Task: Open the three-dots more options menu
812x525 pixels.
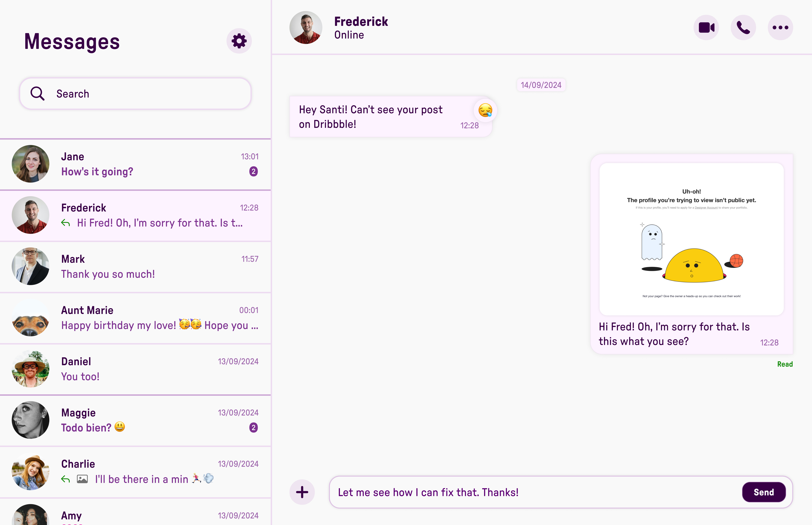Action: click(x=780, y=28)
